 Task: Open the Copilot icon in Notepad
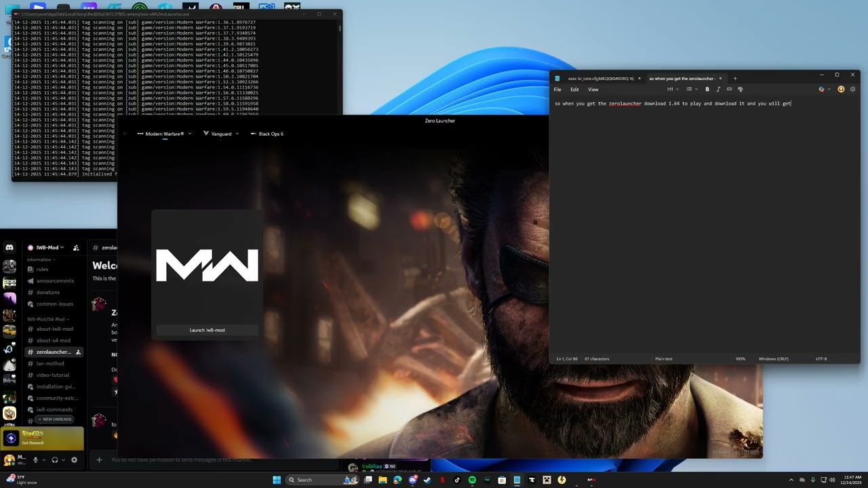click(821, 89)
